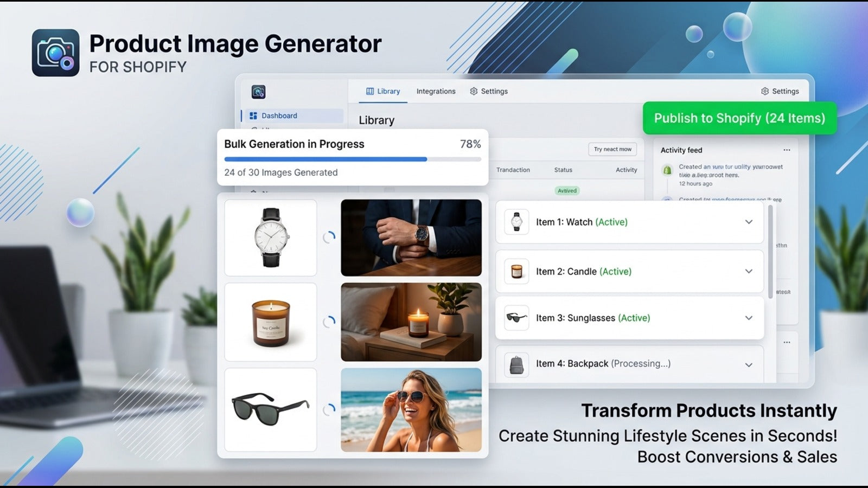Click Publish to Shopify (24 Items)

coord(739,118)
